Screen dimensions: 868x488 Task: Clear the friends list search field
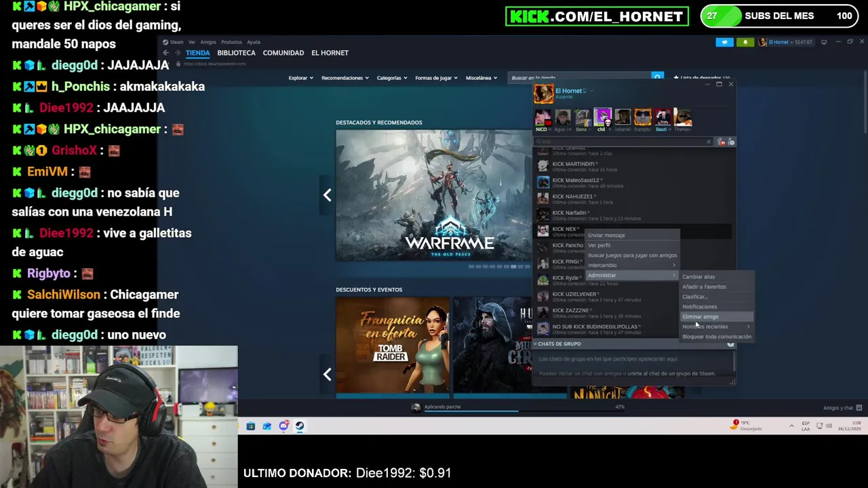click(709, 142)
